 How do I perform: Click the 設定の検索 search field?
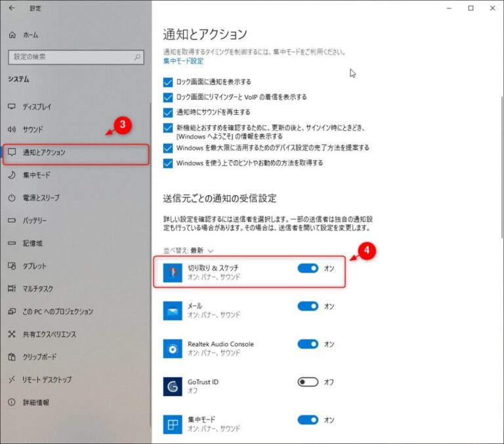76,57
